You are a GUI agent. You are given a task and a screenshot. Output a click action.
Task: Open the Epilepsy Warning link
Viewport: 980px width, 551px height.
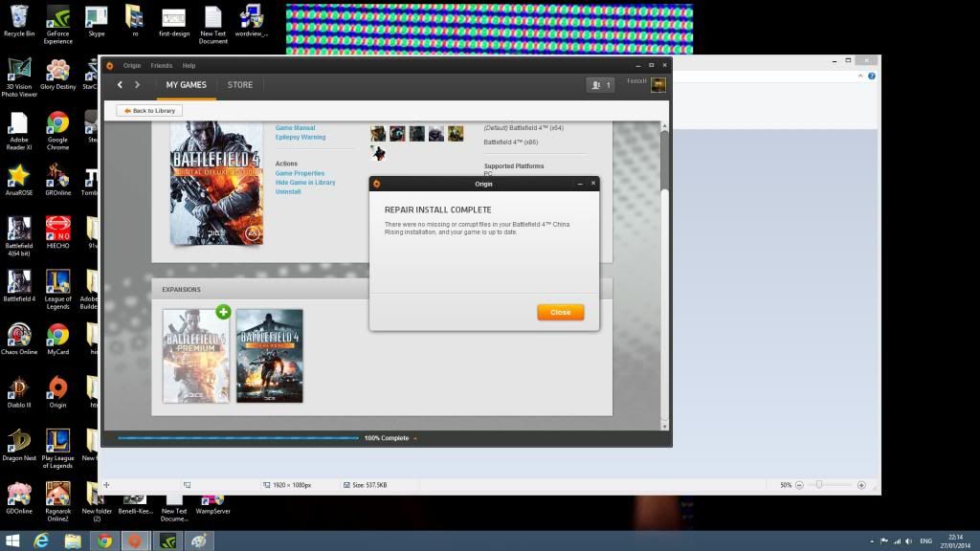pyautogui.click(x=301, y=138)
